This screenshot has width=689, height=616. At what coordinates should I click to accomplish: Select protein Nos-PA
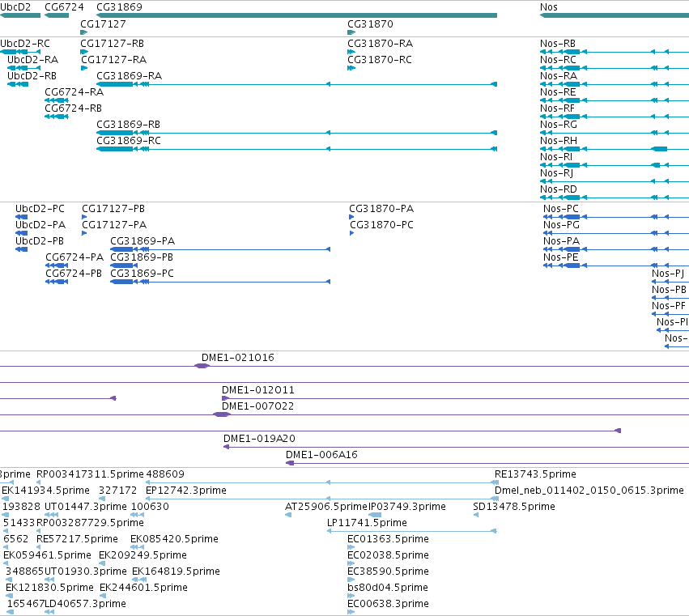point(562,241)
